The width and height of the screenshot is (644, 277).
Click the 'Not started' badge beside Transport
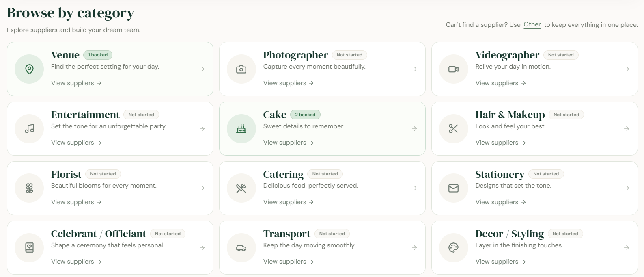tap(332, 234)
